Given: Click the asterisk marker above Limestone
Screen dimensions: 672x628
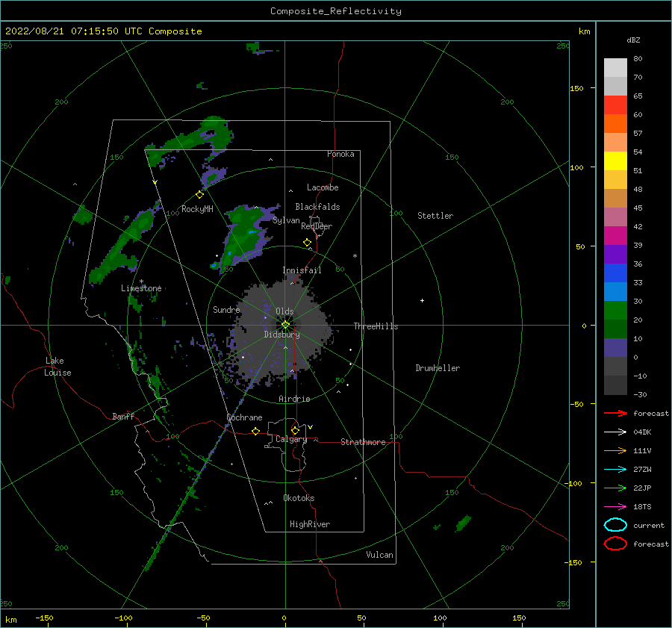Looking at the screenshot, I should (141, 282).
